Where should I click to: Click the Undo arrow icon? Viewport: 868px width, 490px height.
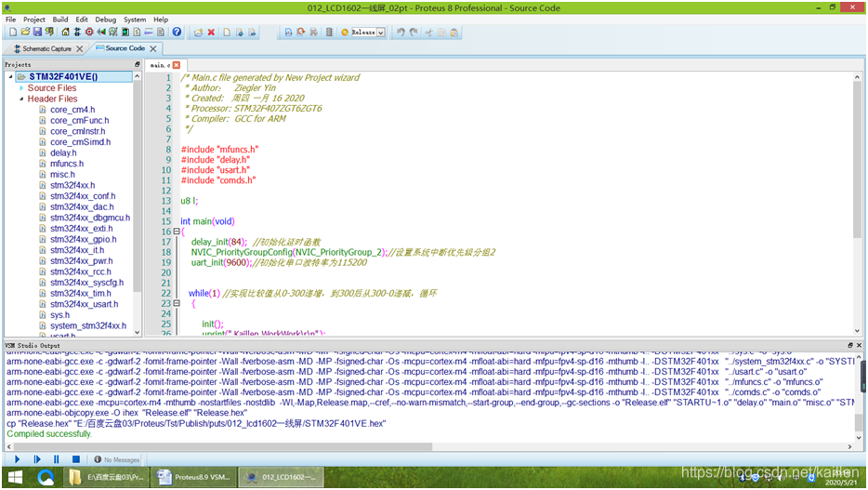[401, 33]
